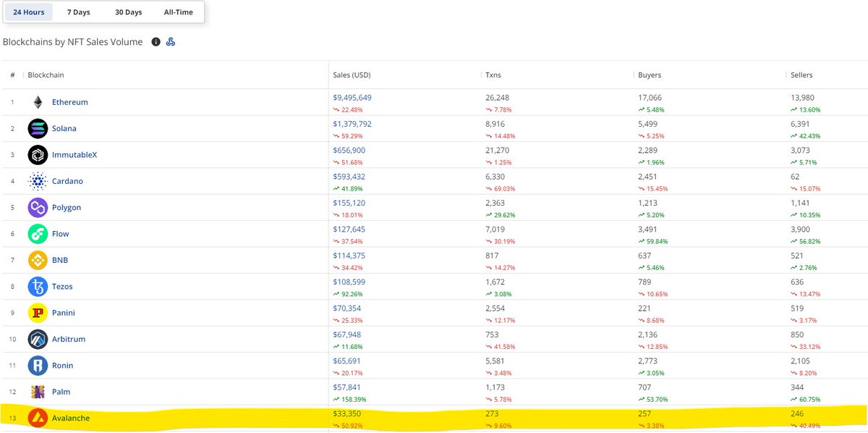Click the Panini logo icon
The height and width of the screenshot is (433, 868).
pos(38,313)
